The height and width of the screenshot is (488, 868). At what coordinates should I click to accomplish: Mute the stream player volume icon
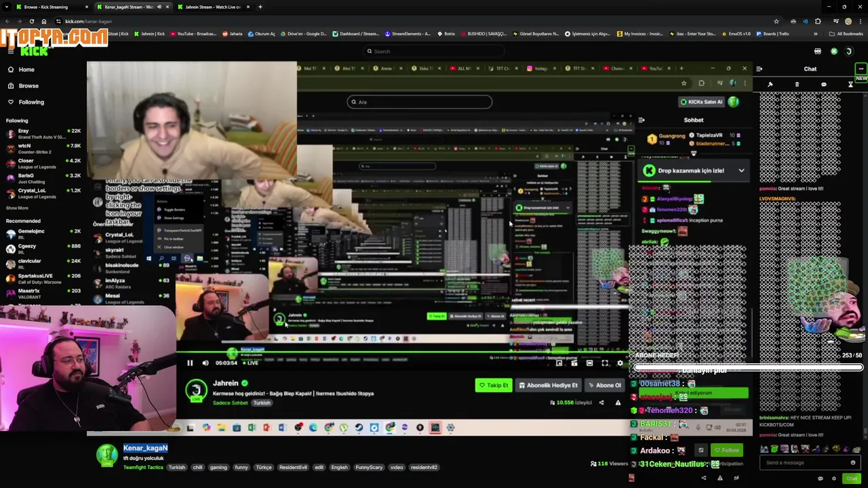[x=205, y=363]
